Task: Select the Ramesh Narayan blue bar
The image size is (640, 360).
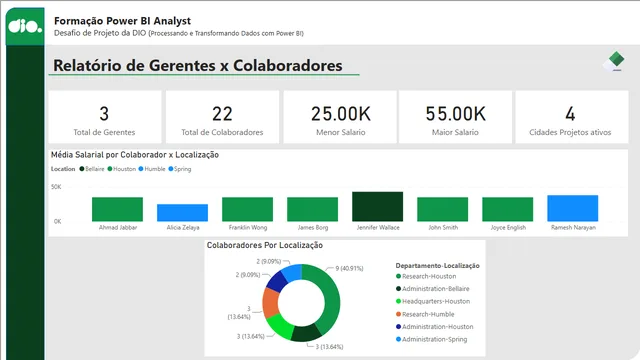Action: click(x=573, y=208)
